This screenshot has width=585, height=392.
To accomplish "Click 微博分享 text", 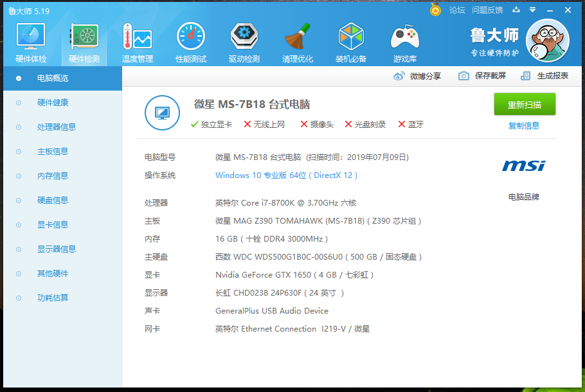I will [x=426, y=76].
